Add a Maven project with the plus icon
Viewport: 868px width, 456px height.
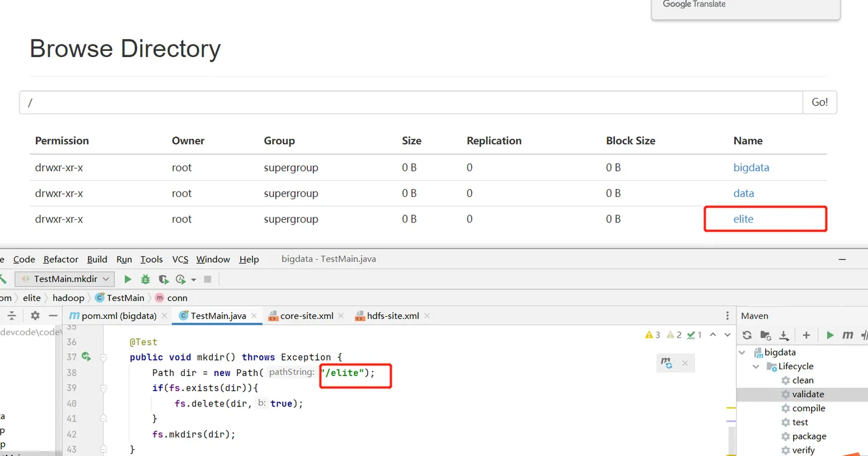point(806,335)
